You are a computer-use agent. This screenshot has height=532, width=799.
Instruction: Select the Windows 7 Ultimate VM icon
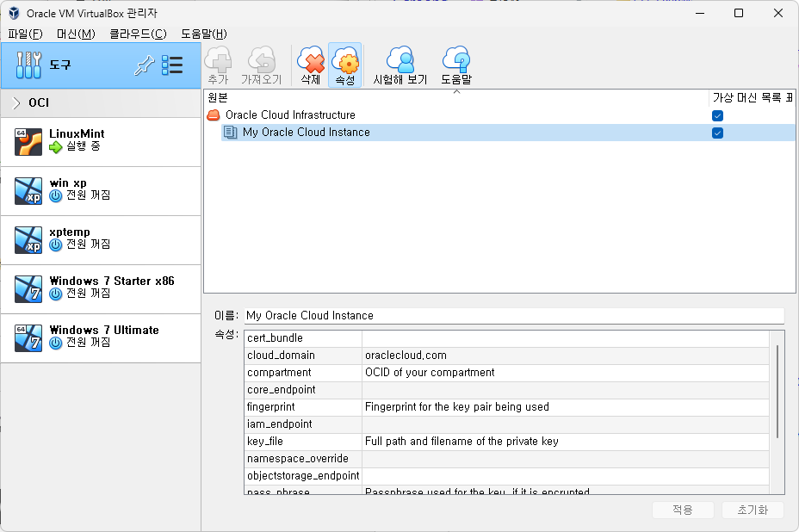click(28, 337)
